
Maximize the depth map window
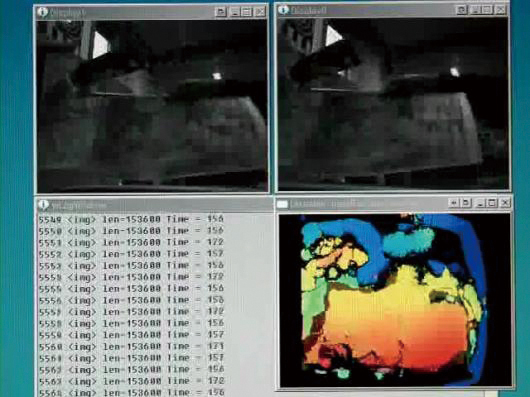pos(492,203)
